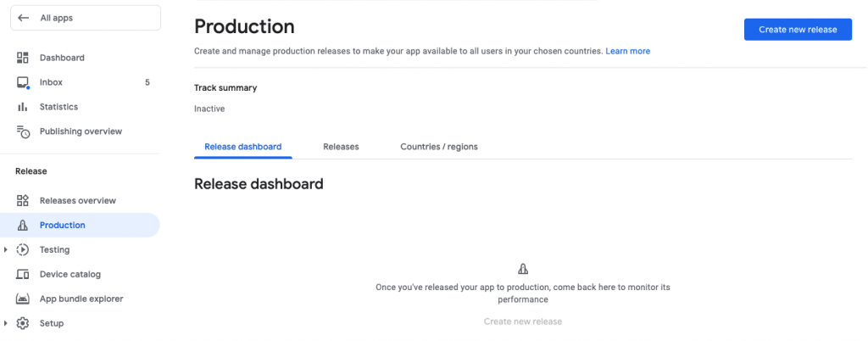Open the Countries / regions tab
Image resolution: width=868 pixels, height=341 pixels.
pos(439,147)
